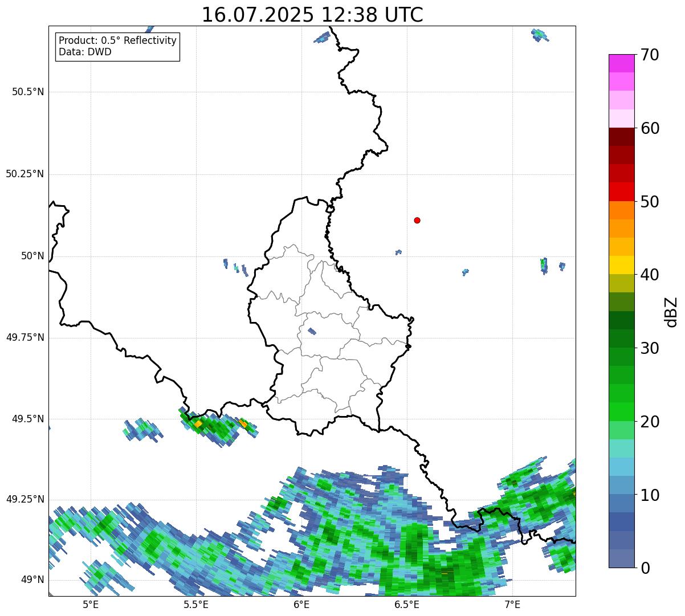Click the colorbar tick label 40
Viewport: 685px width, 616px height.
point(650,275)
